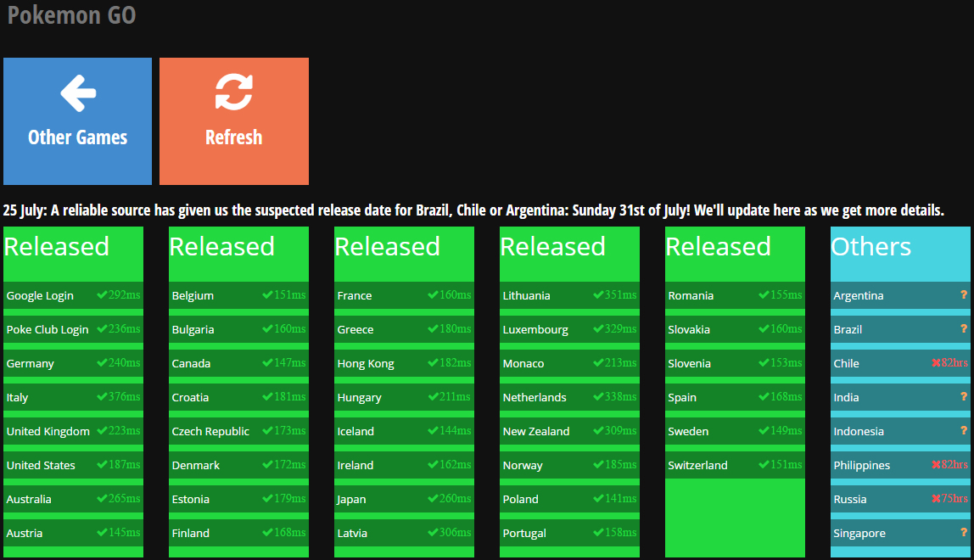Click the red X icon next to Chile
The height and width of the screenshot is (560, 974).
[937, 363]
